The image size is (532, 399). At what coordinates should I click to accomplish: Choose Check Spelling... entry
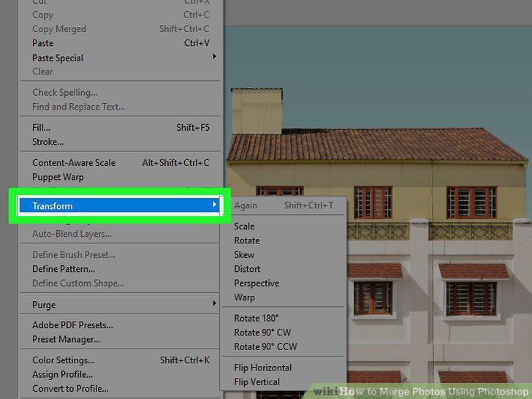[121, 93]
